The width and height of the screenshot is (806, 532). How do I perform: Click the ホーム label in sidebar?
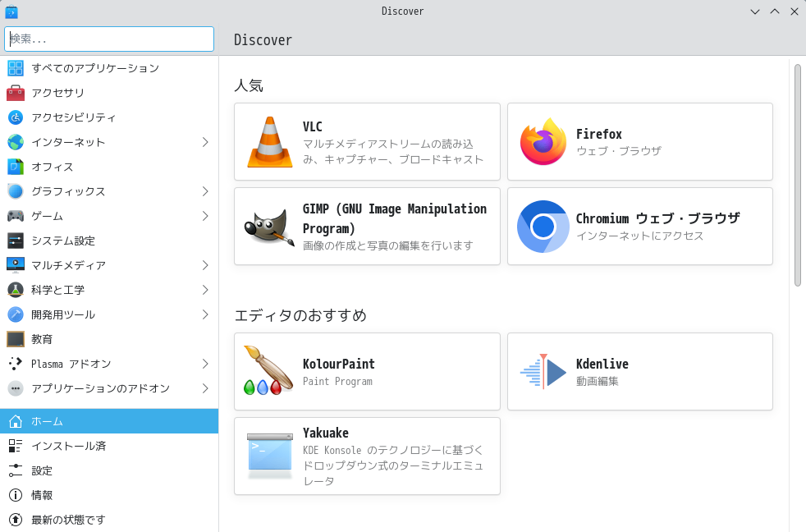(48, 421)
